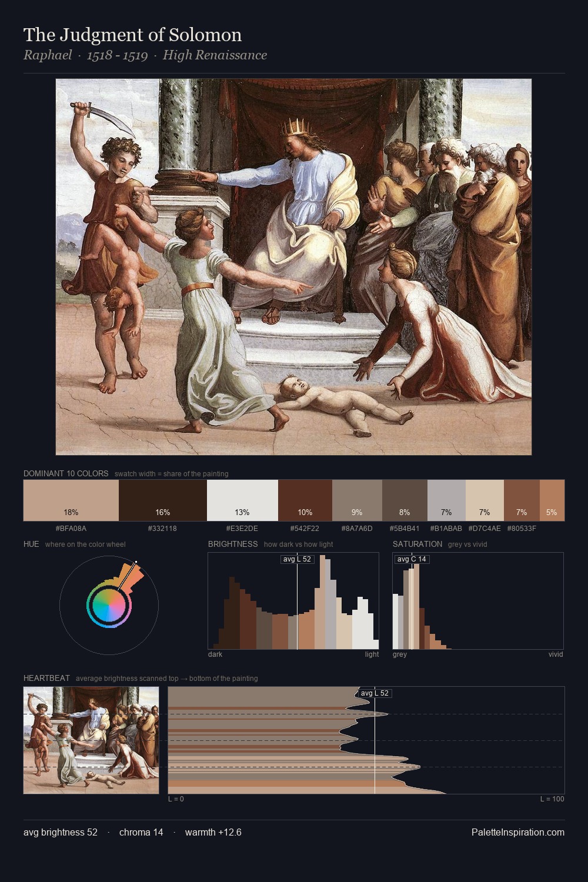
Task: Click the saturation histogram chart
Action: click(478, 601)
